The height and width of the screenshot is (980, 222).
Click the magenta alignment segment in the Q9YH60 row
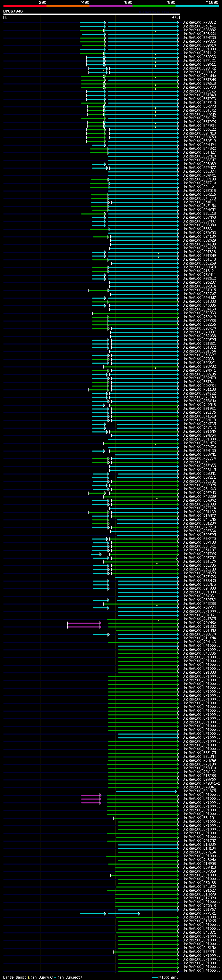pos(84,623)
